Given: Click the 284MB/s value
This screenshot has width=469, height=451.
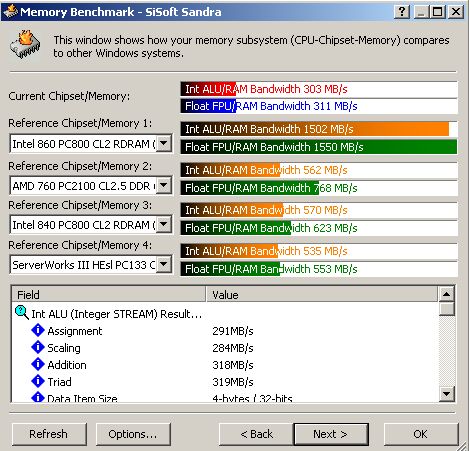Looking at the screenshot, I should tap(233, 348).
